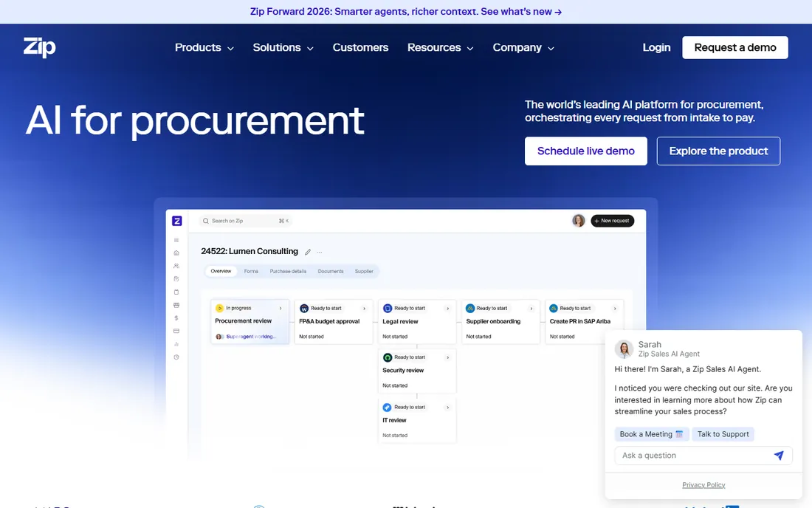Switch to the Purchase details tab

[288, 271]
